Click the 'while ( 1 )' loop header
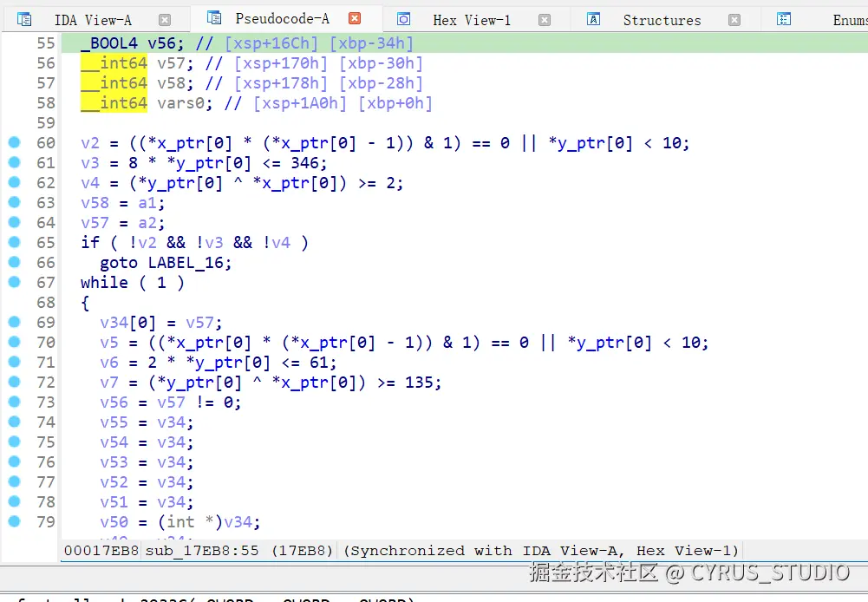Screen dimensions: 868x602 [133, 283]
